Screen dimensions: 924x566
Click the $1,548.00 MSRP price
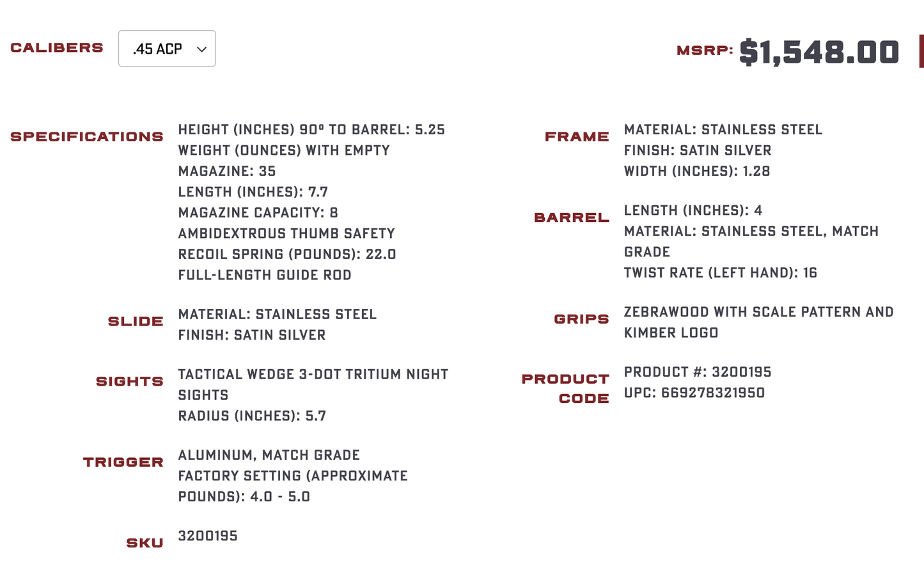(818, 52)
